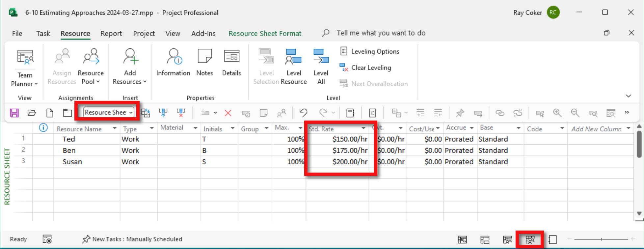The image size is (644, 249).
Task: Select the Susan resource name cell
Action: point(87,162)
